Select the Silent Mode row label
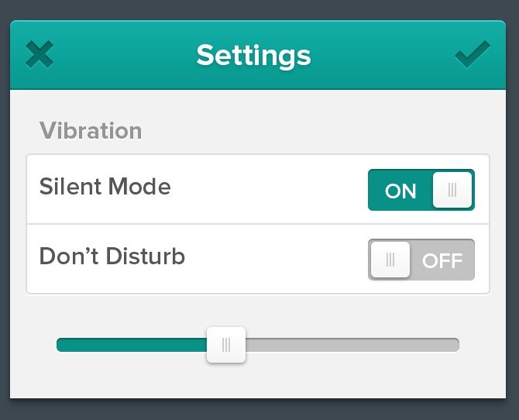 [105, 186]
